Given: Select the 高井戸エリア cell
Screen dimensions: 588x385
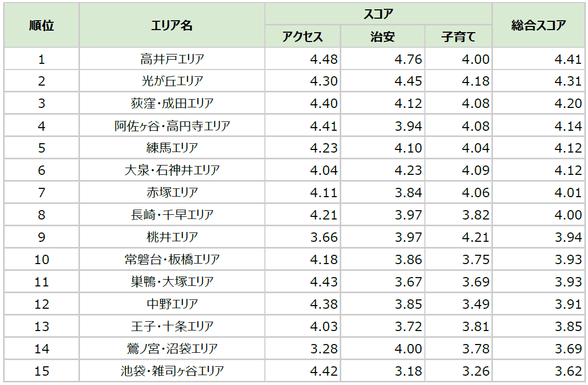Looking at the screenshot, I should point(172,59).
